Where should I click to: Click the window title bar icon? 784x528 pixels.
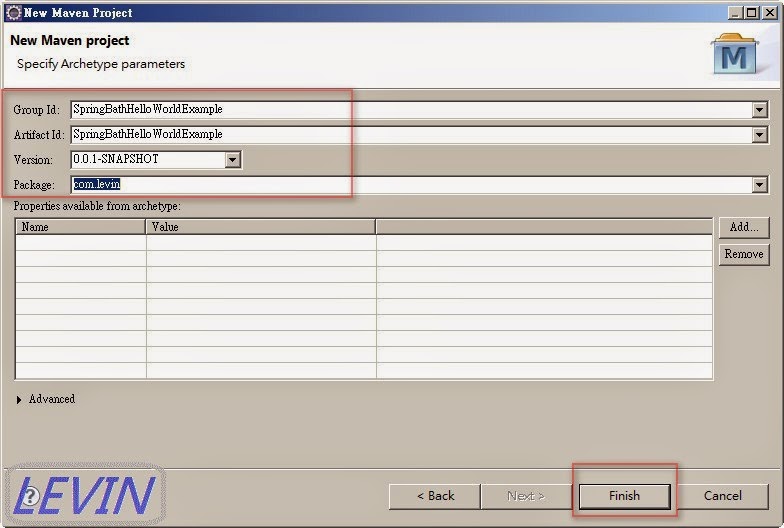pos(14,13)
